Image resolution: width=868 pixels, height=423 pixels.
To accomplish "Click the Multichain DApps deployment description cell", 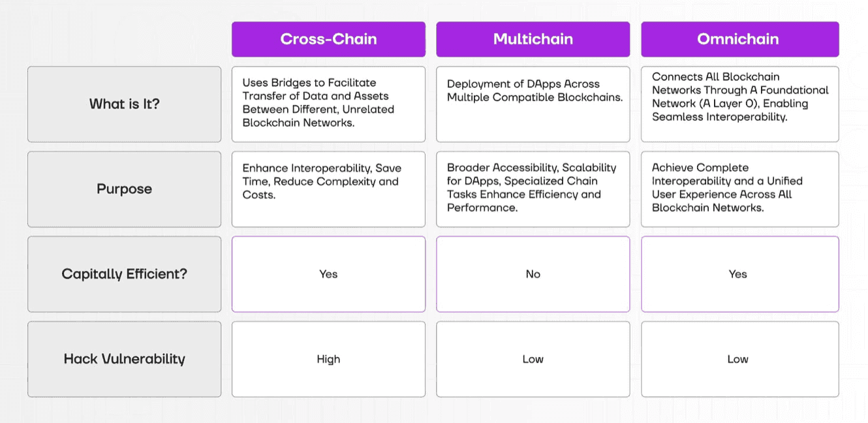I will (533, 104).
